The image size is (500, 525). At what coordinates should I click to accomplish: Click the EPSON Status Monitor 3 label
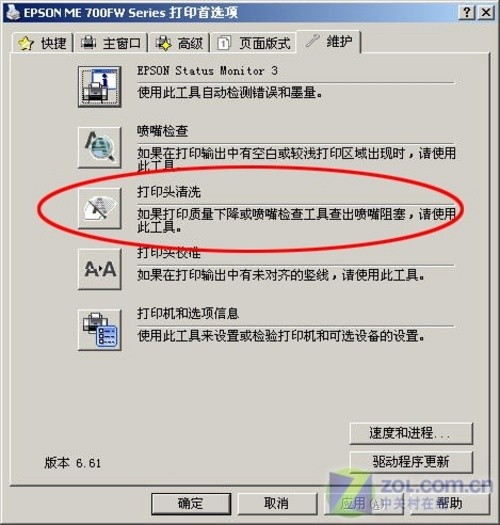click(x=207, y=71)
